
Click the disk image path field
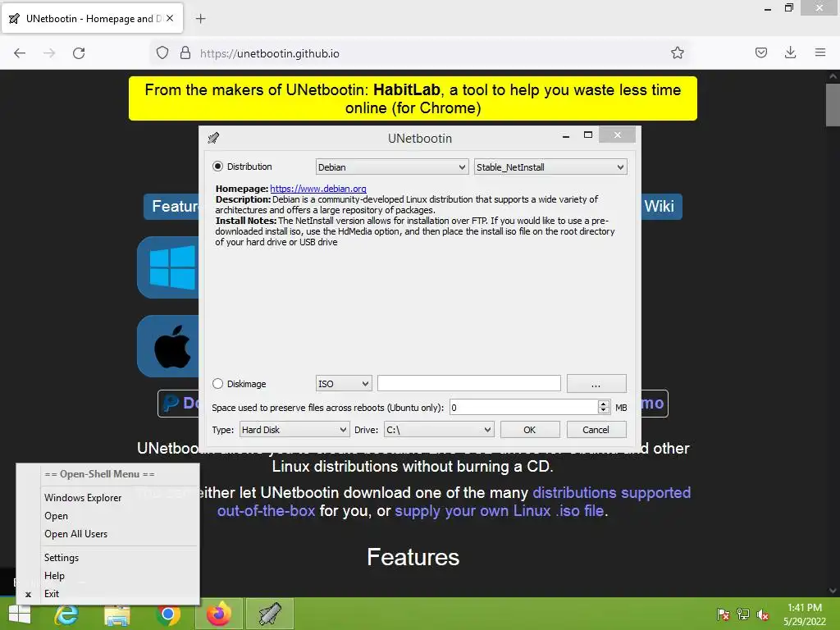[x=468, y=384]
